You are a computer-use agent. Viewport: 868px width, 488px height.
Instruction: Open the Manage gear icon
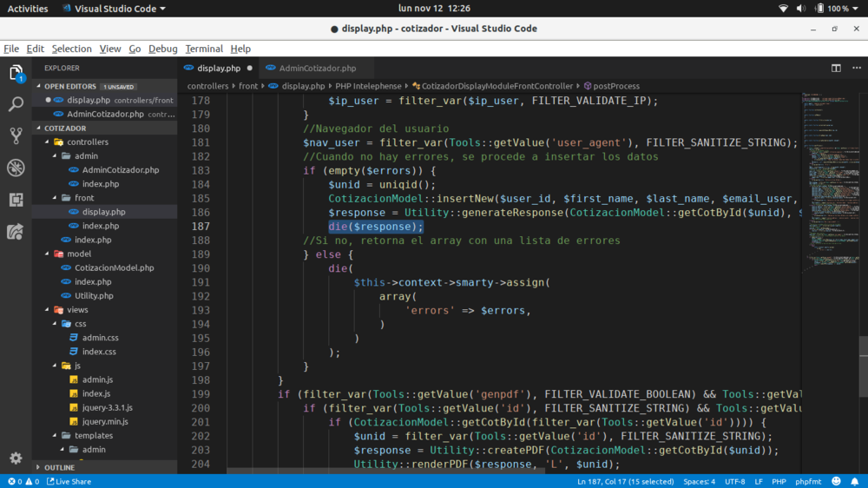tap(16, 458)
